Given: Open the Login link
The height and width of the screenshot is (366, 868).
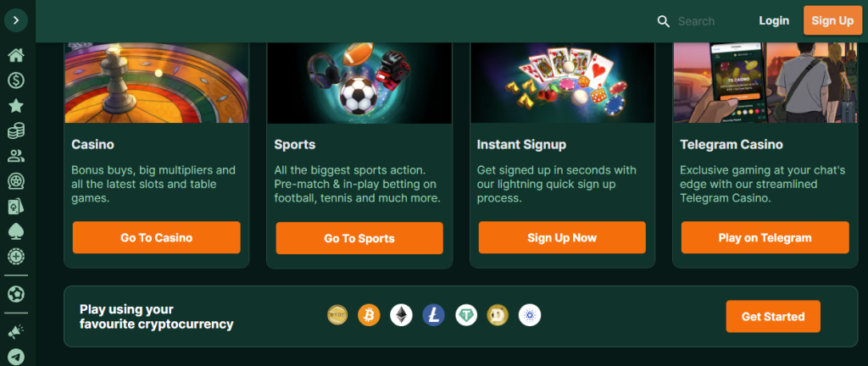Looking at the screenshot, I should (x=774, y=21).
